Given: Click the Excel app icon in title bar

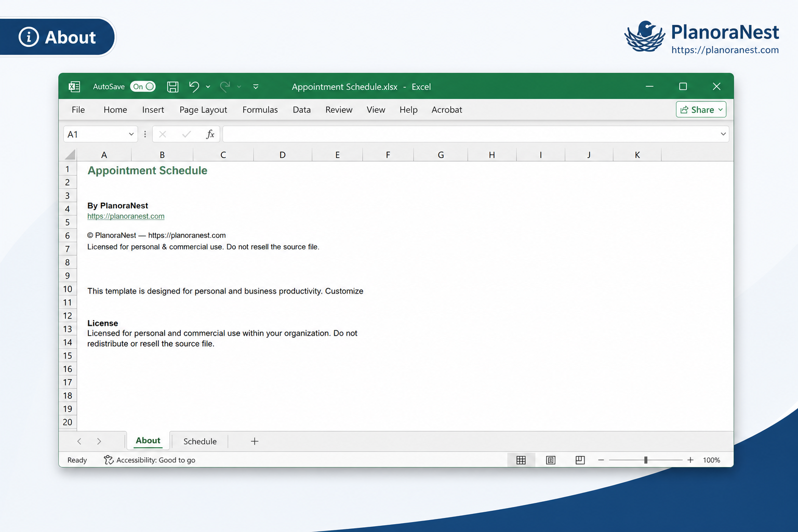Looking at the screenshot, I should [x=74, y=87].
